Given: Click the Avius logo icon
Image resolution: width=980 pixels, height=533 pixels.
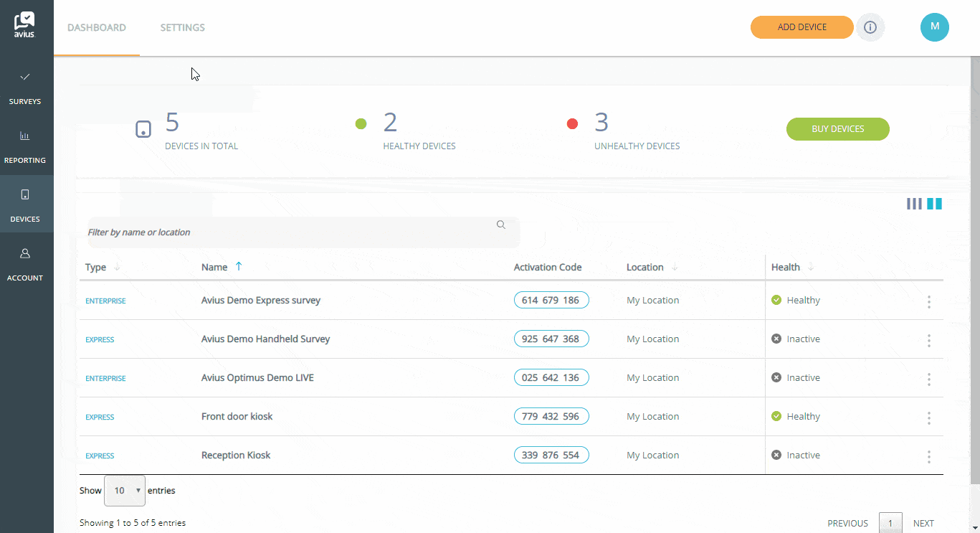Looking at the screenshot, I should (x=24, y=24).
